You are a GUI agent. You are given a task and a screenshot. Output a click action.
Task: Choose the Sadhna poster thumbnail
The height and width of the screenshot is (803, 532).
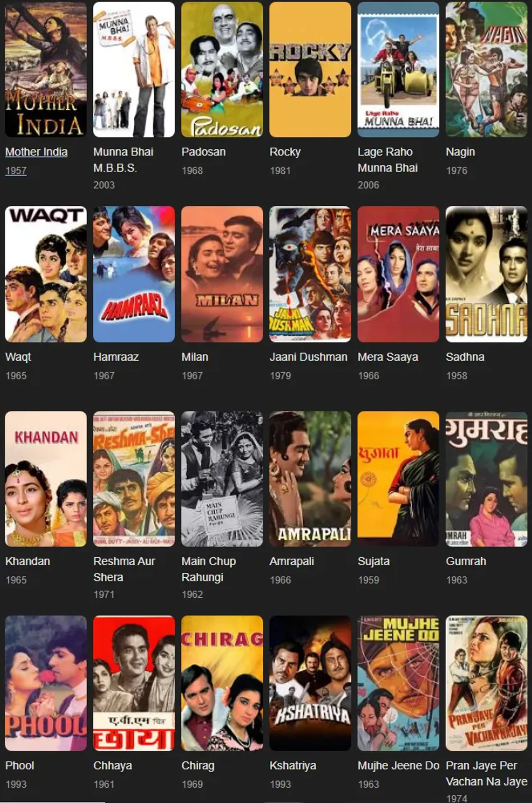point(486,274)
